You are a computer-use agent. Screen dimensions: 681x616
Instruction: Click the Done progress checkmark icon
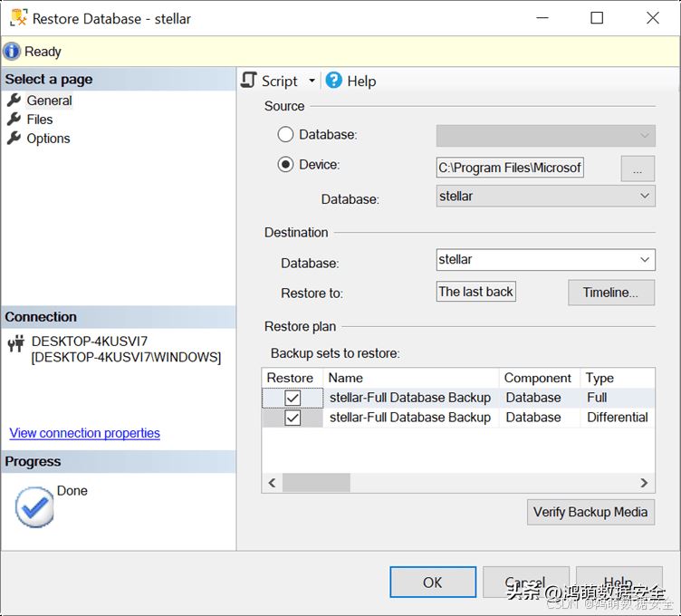pos(34,507)
